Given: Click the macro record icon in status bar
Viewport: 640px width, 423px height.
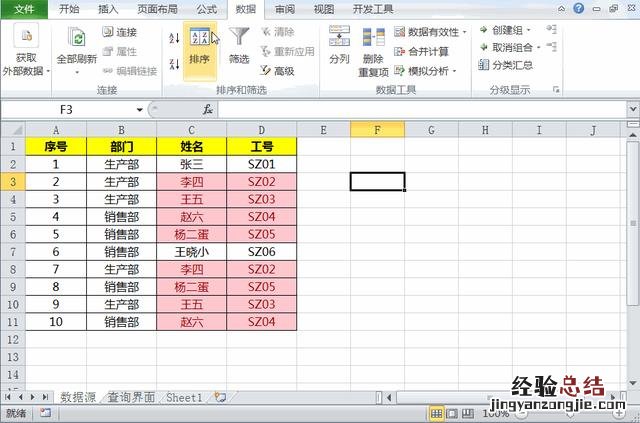Looking at the screenshot, I should click(45, 413).
